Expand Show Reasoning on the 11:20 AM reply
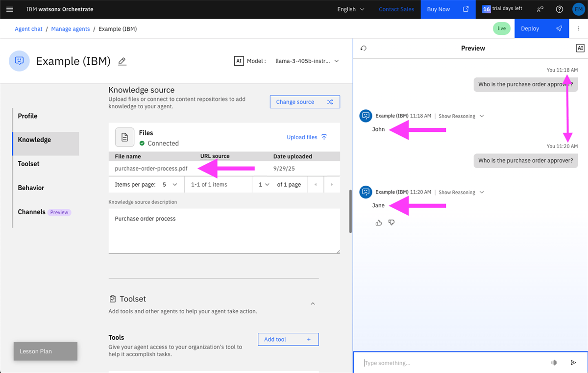This screenshot has height=373, width=588. click(461, 192)
